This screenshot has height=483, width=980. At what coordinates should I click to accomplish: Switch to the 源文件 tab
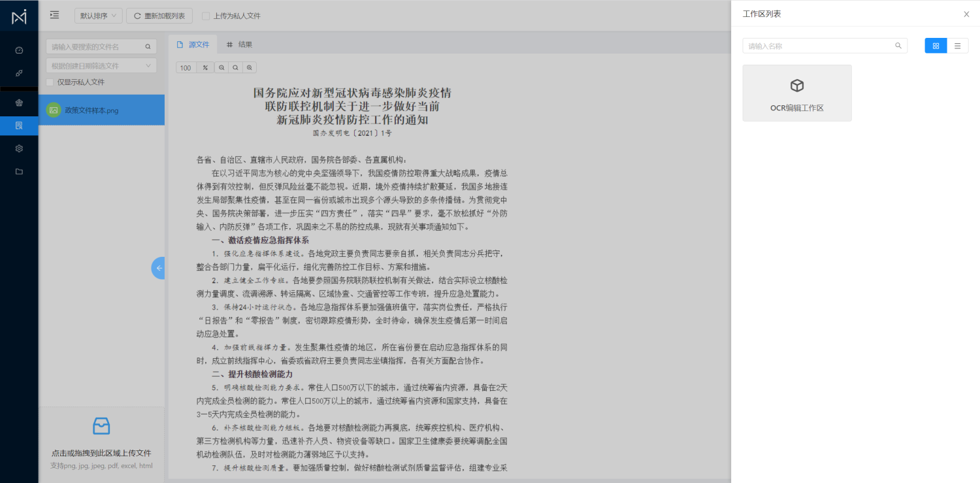click(193, 44)
